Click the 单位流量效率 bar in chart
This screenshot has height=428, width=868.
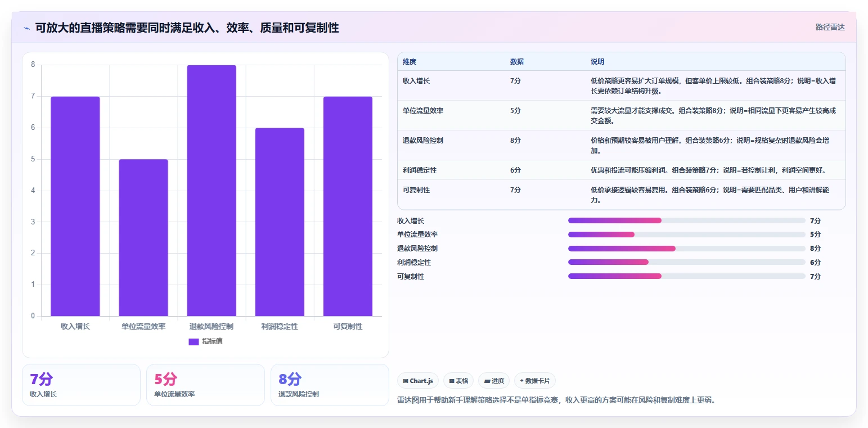pyautogui.click(x=143, y=238)
